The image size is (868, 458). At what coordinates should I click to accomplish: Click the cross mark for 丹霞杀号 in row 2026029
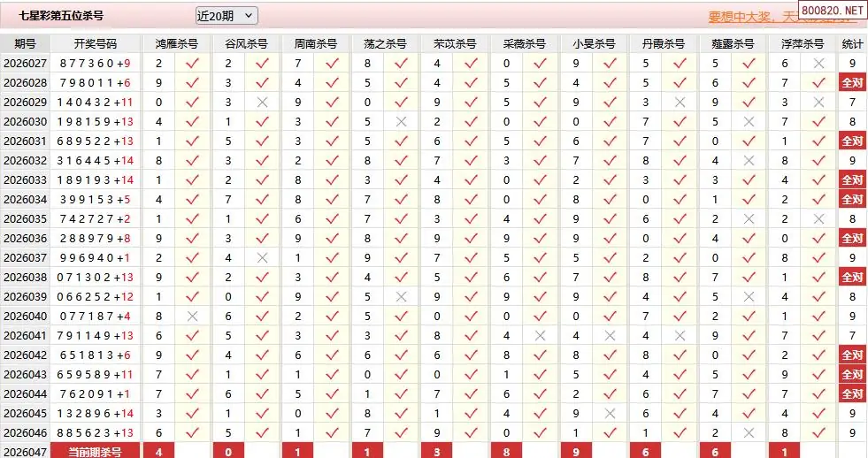[x=680, y=102]
